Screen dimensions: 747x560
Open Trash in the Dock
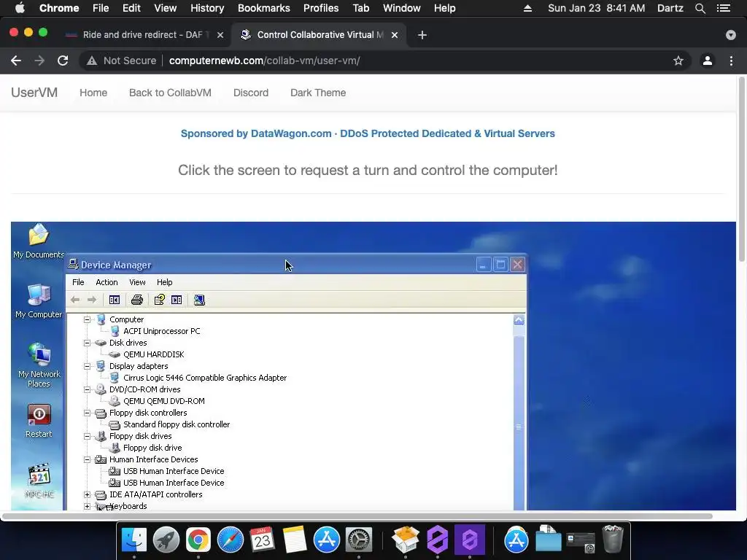[x=613, y=539]
